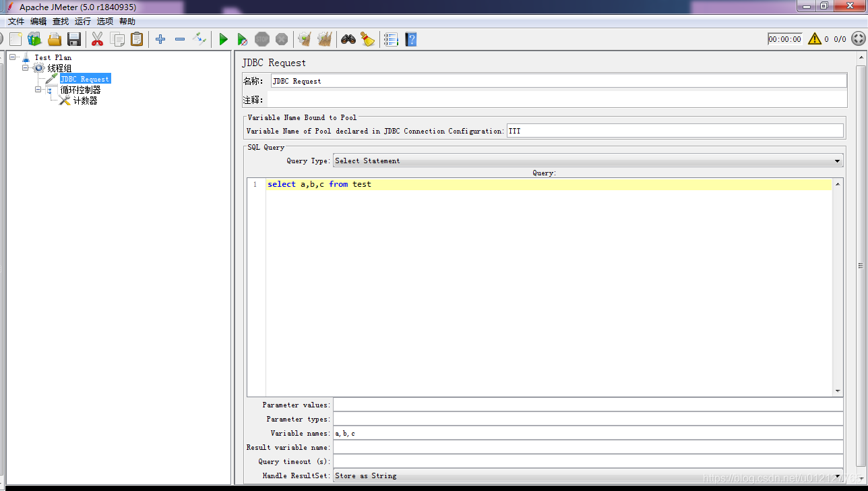The image size is (868, 491).
Task: Open the 文件 menu
Action: point(16,22)
